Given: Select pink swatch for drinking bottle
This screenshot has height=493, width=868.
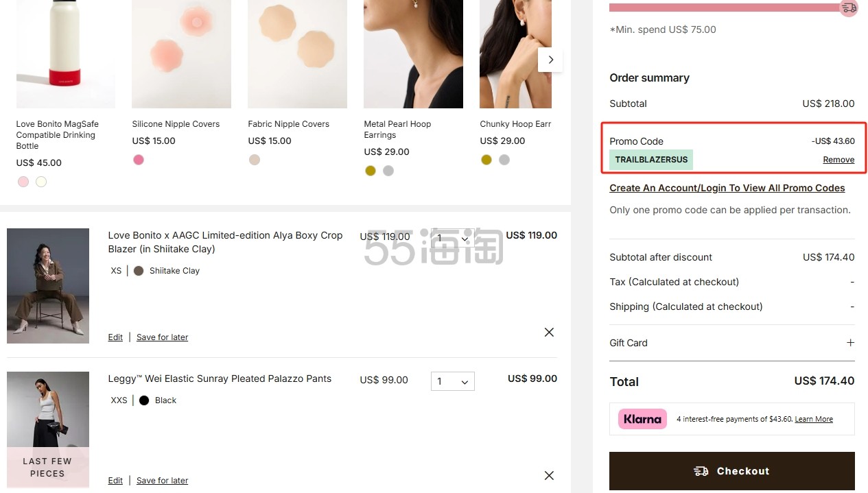Looking at the screenshot, I should 23,182.
